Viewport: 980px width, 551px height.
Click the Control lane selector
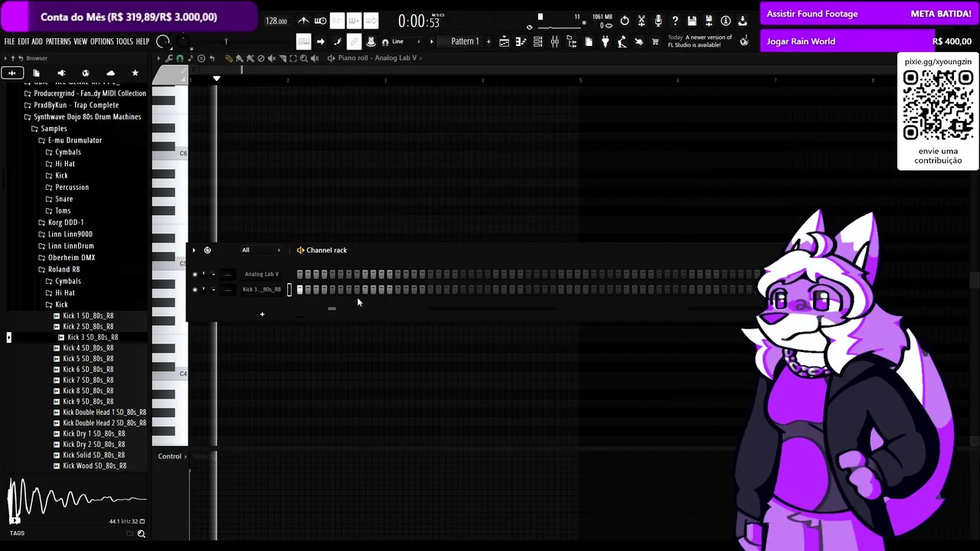pyautogui.click(x=171, y=457)
